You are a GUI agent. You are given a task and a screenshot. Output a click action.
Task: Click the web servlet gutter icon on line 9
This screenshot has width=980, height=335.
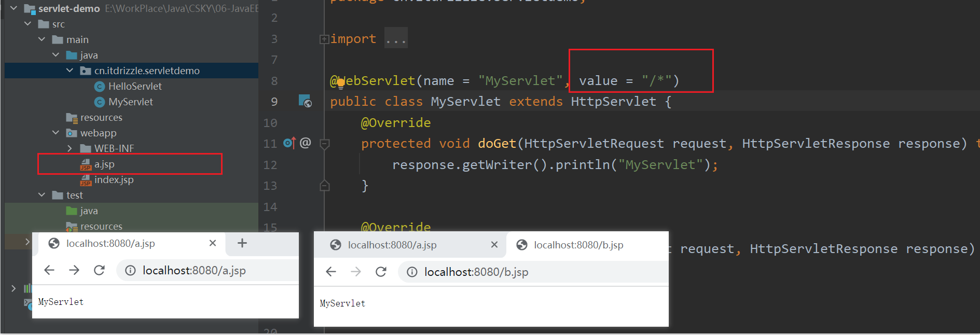click(x=305, y=101)
